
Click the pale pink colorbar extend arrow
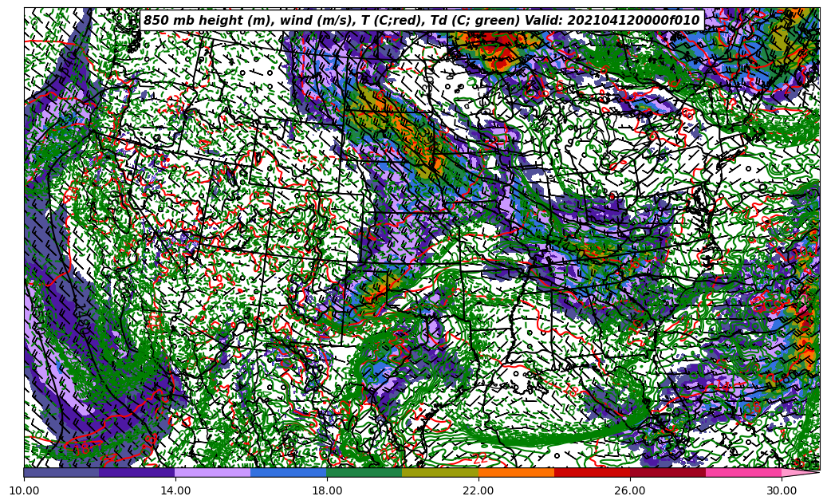800,472
